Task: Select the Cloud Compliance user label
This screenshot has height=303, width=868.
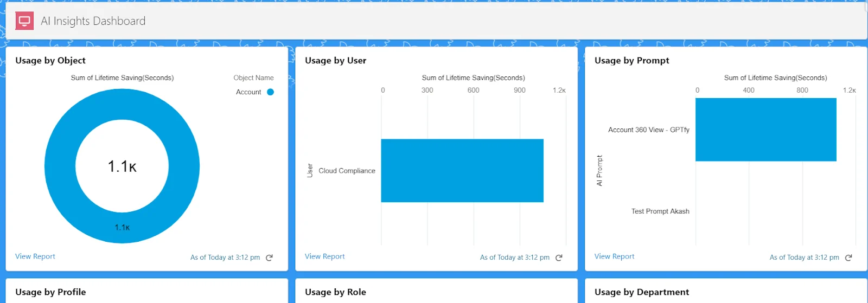Action: 347,171
